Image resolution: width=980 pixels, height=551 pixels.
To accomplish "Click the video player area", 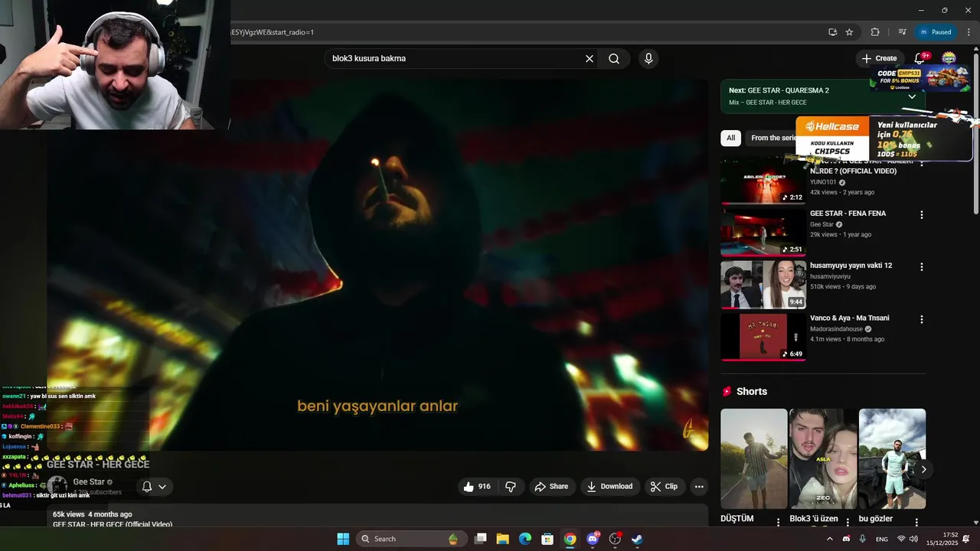I will (x=377, y=265).
